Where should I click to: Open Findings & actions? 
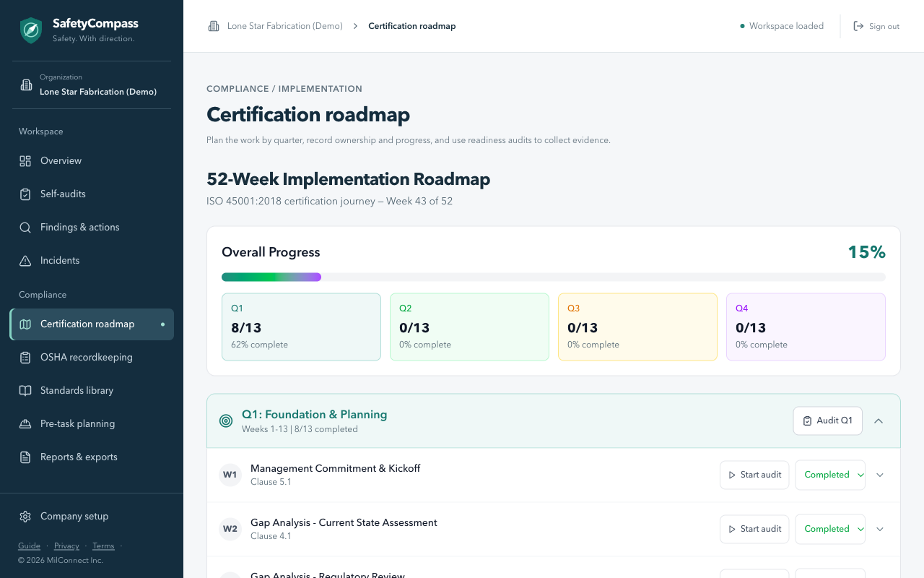click(92, 228)
